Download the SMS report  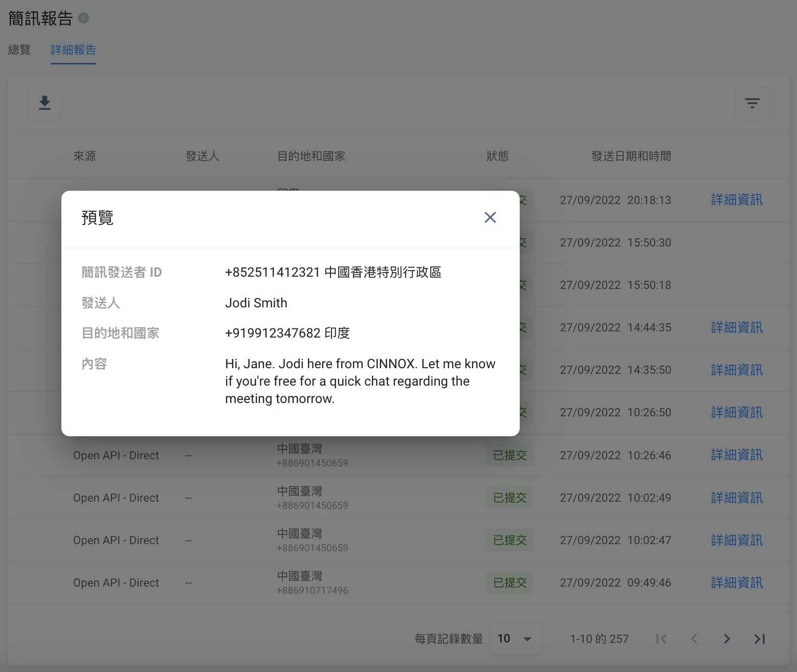coord(45,103)
